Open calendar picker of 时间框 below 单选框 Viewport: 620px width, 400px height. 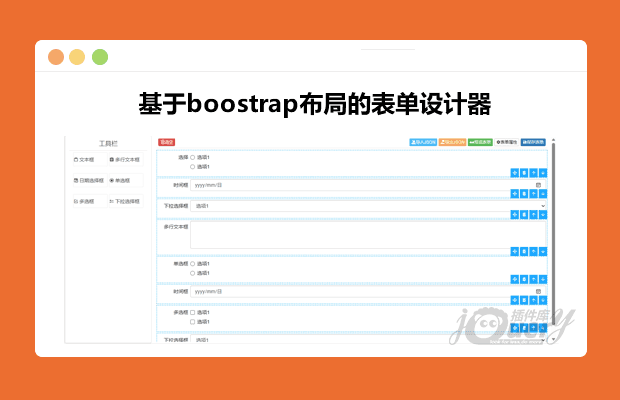[x=538, y=291]
